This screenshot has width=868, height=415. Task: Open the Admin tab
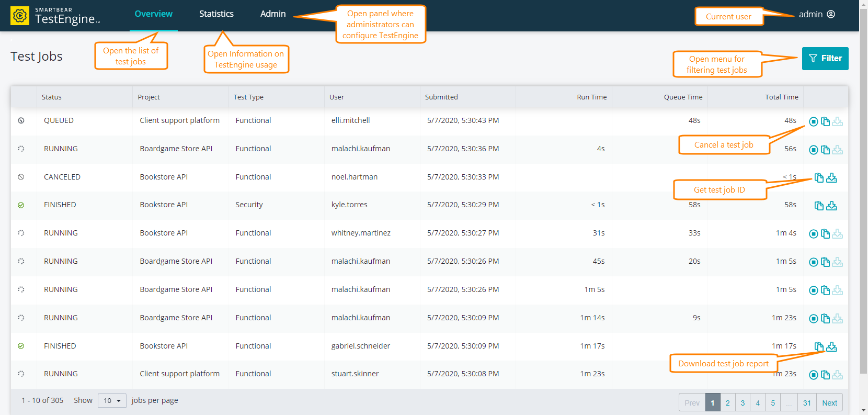coord(273,14)
